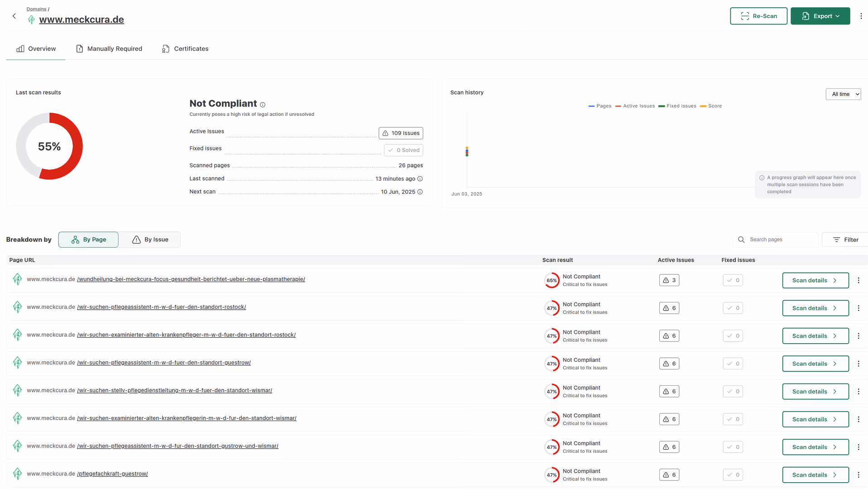Click the warning icon on the 109 Issues badge
The height and width of the screenshot is (489, 868).
[385, 133]
